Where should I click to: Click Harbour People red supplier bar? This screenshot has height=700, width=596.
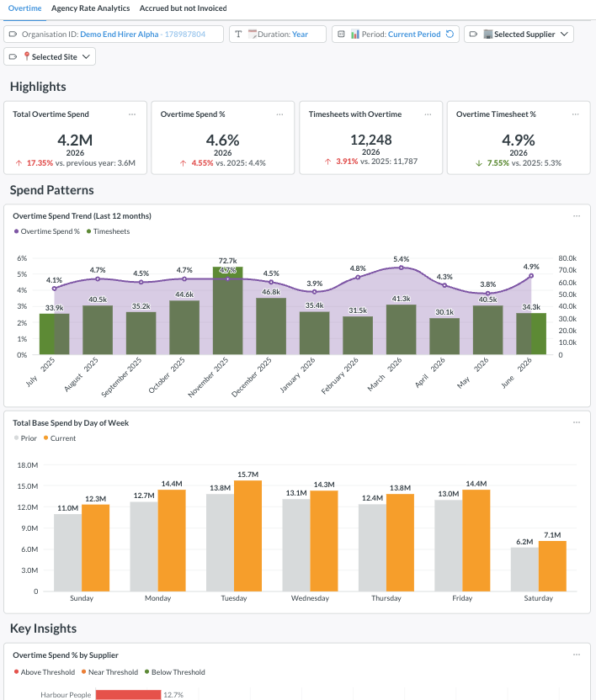tap(128, 695)
